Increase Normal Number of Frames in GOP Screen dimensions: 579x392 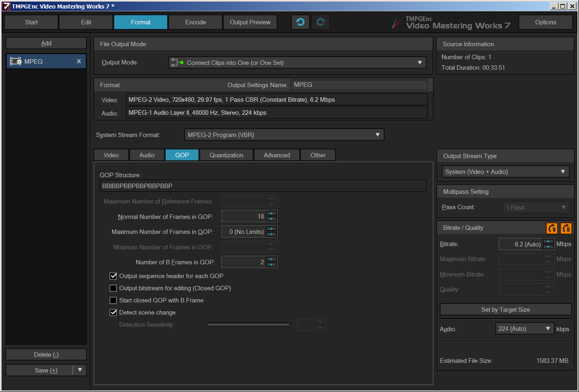(272, 214)
